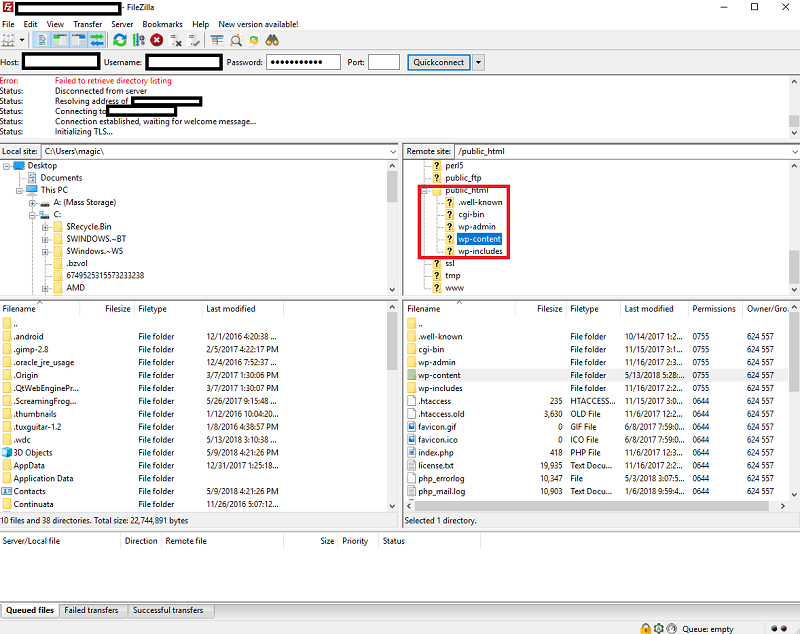The height and width of the screenshot is (634, 800).
Task: Sort remote files by Permissions column
Action: coord(713,309)
